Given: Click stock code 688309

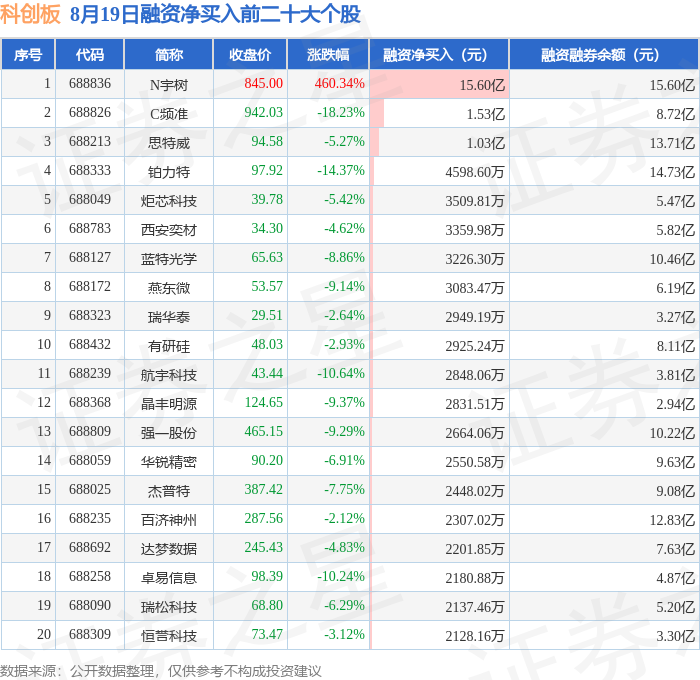Looking at the screenshot, I should coord(90,634).
